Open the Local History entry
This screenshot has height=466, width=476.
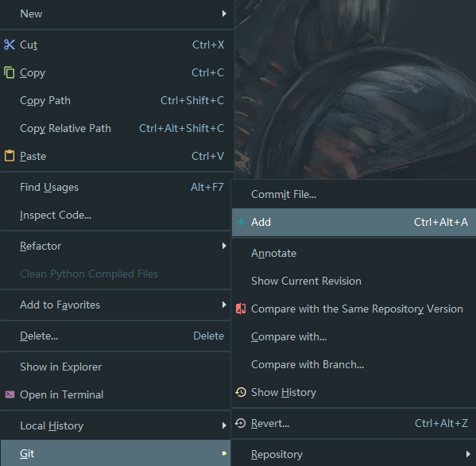tap(116, 425)
